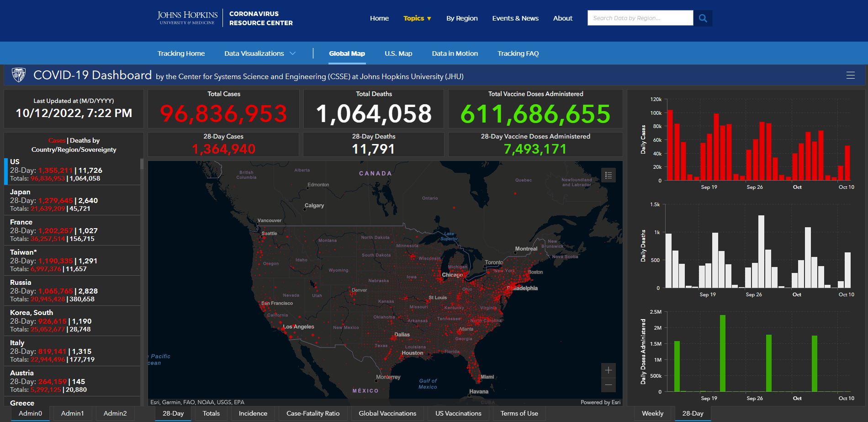Viewport: 868px width, 422px height.
Task: Select Russia in the country list
Action: [72, 291]
